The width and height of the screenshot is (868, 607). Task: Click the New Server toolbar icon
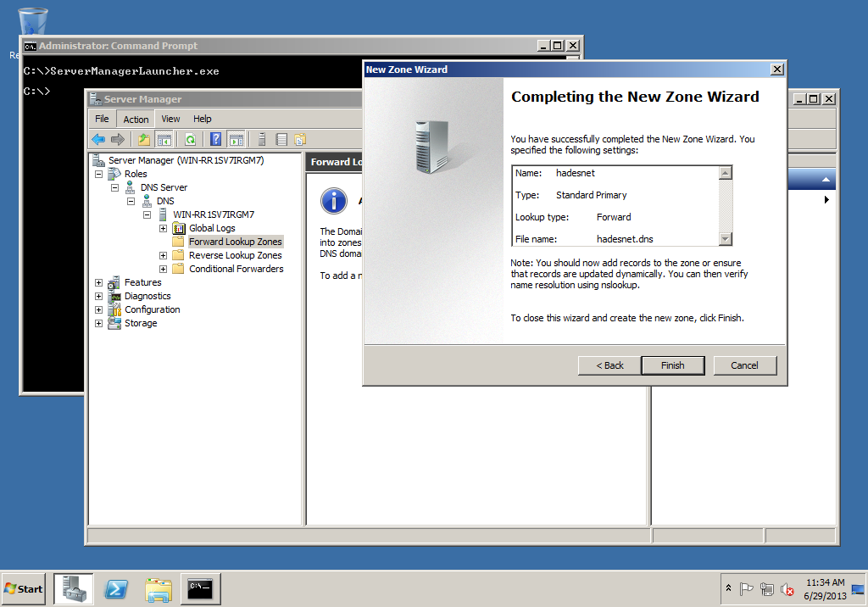coord(262,139)
